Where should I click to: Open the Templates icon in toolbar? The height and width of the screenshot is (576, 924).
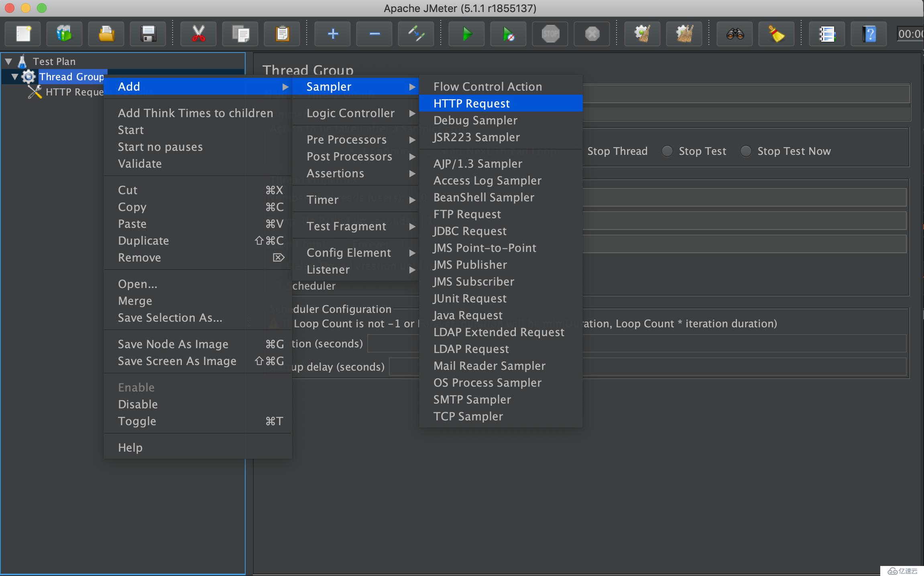click(65, 34)
